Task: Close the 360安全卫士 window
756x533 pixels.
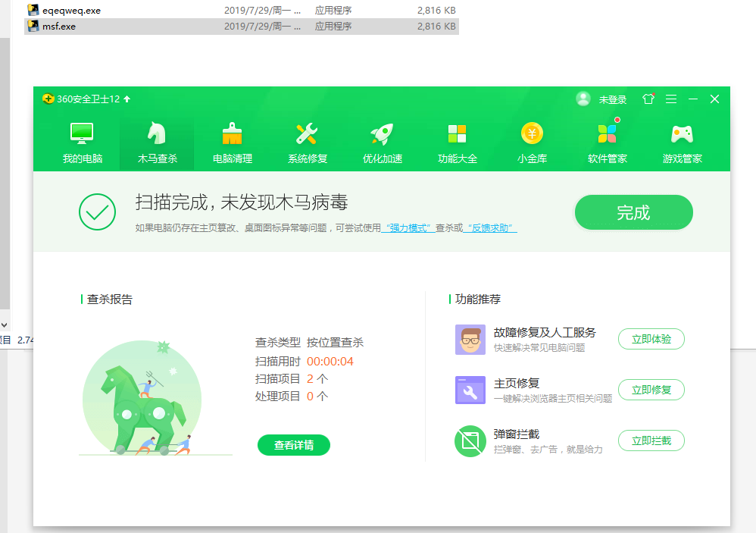Action: coord(714,99)
